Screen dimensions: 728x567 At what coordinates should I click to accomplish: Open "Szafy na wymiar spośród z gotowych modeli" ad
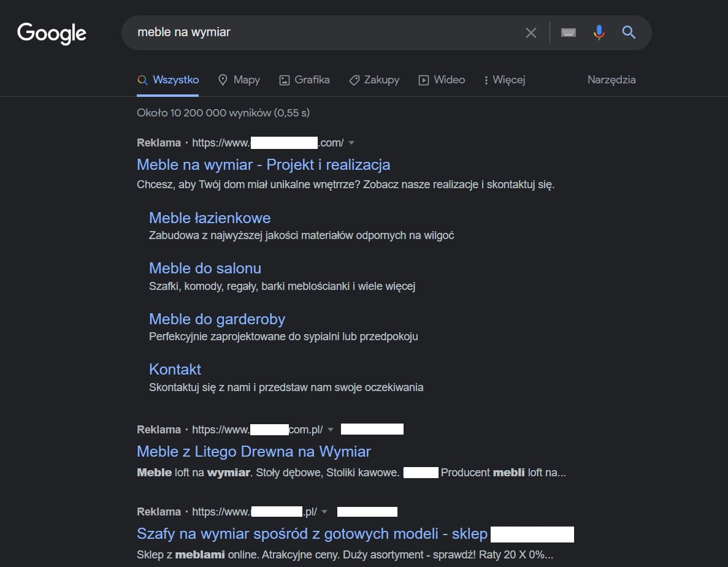[312, 534]
